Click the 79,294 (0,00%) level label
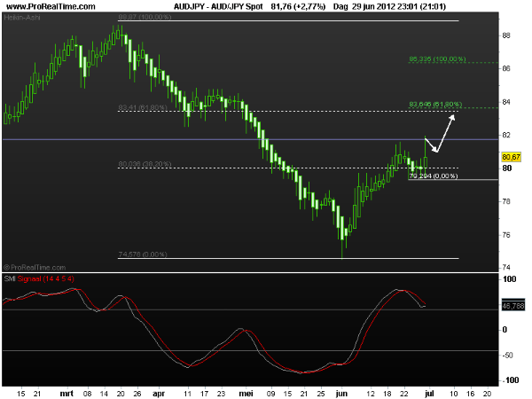The width and height of the screenshot is (532, 399). pyautogui.click(x=434, y=176)
